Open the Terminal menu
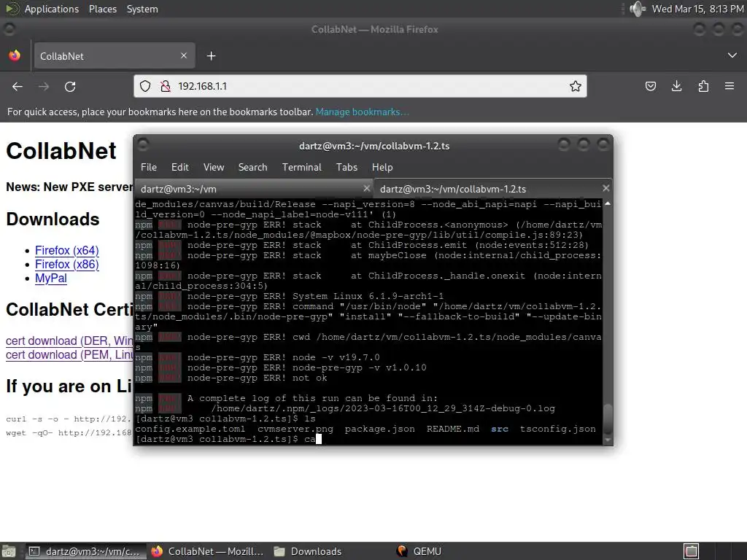The width and height of the screenshot is (747, 560). coord(301,167)
